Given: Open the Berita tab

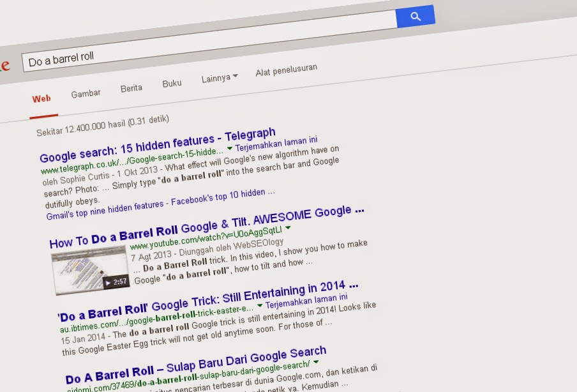Looking at the screenshot, I should click(131, 88).
